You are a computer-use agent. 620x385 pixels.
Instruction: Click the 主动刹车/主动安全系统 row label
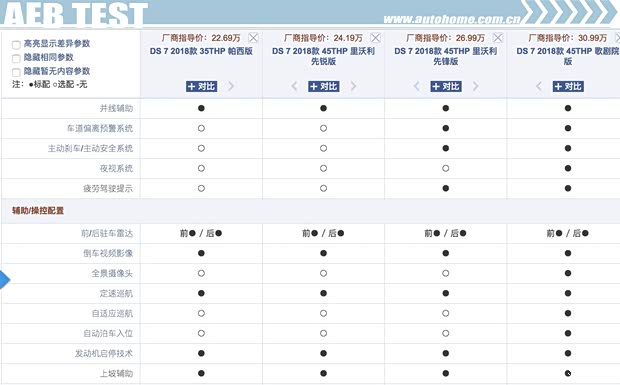pos(91,149)
